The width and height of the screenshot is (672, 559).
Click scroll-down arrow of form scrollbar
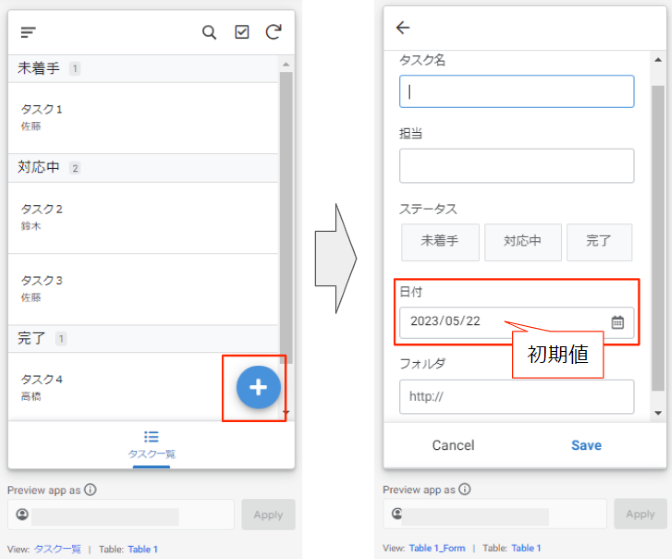[x=658, y=413]
